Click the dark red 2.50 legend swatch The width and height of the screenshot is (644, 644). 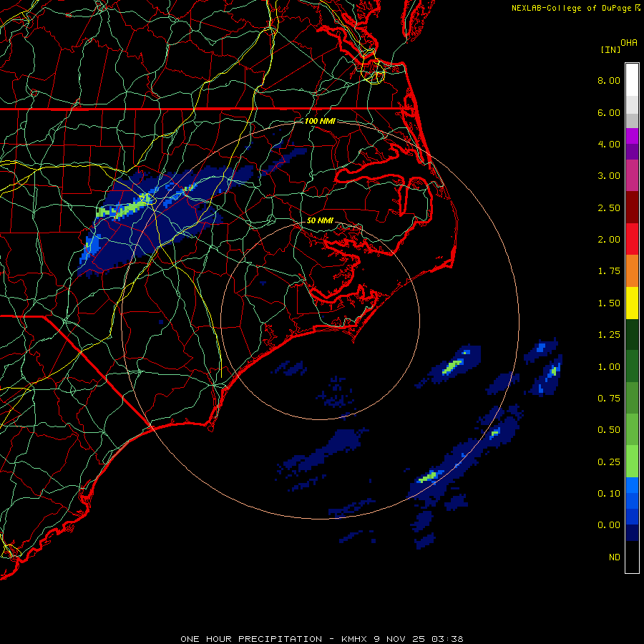632,208
